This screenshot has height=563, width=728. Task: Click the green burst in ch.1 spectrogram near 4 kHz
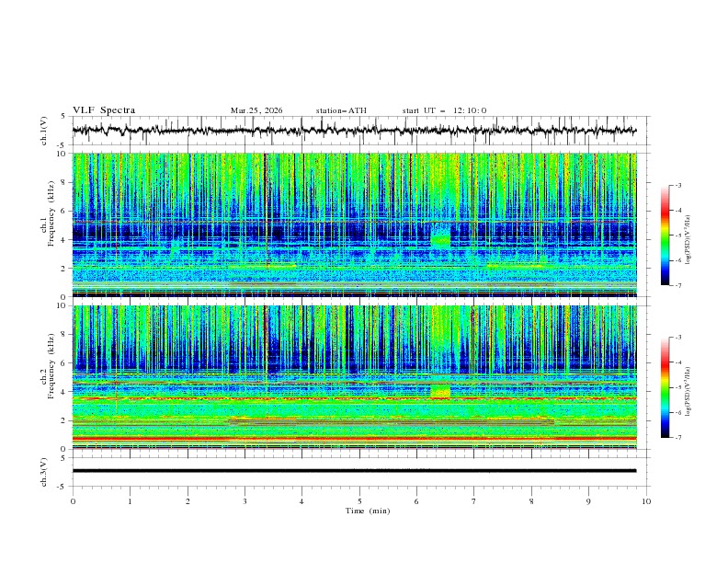(x=440, y=236)
